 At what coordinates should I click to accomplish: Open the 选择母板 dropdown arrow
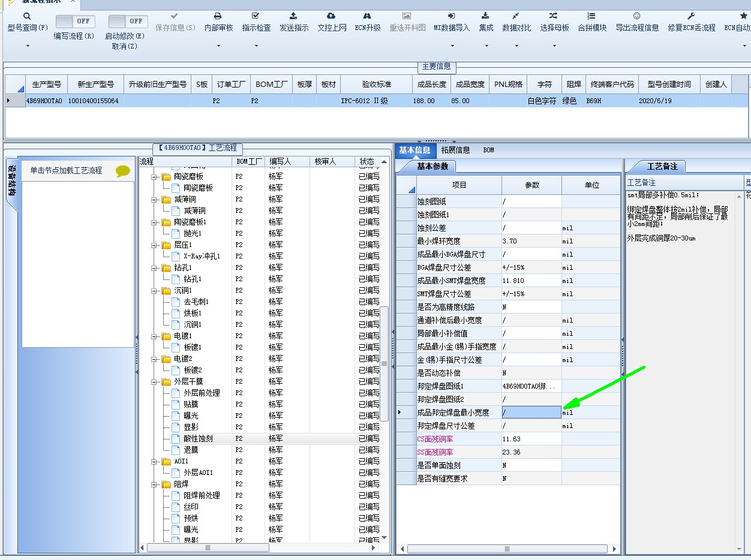pyautogui.click(x=554, y=46)
